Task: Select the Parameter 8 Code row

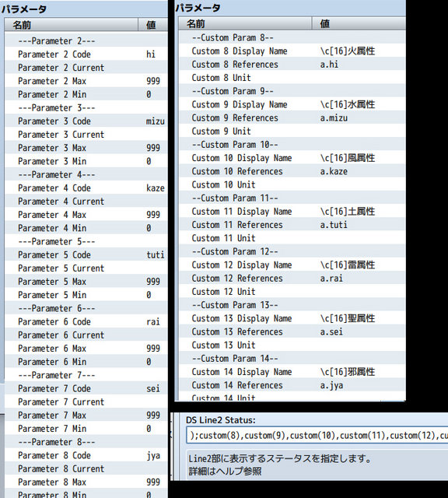Action: tap(86, 455)
